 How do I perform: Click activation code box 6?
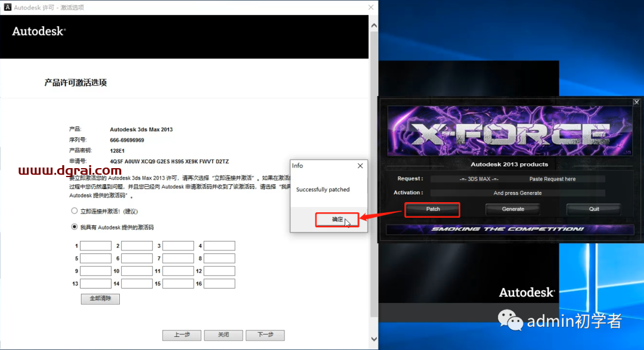point(137,258)
